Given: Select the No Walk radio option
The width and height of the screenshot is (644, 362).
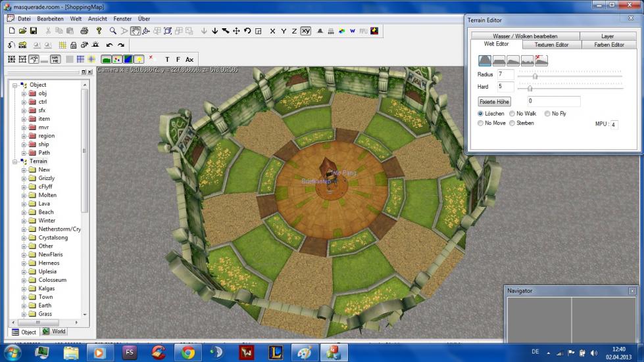Looking at the screenshot, I should pos(512,114).
